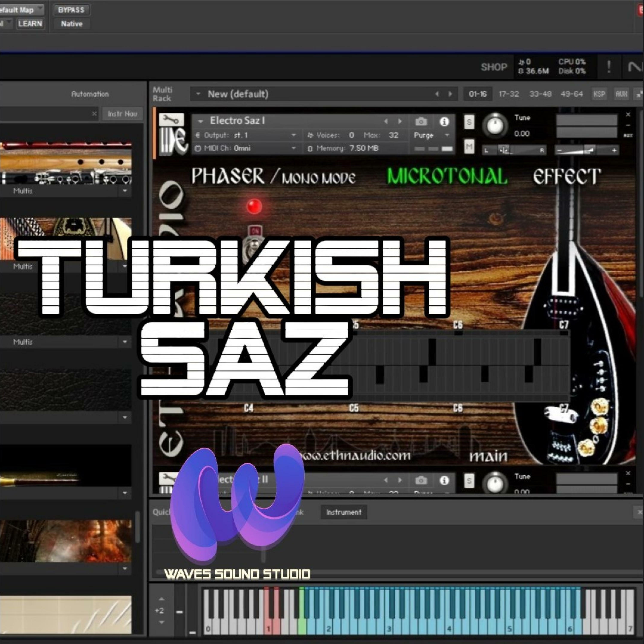Click previous multi arrow beside New (default)

click(437, 94)
